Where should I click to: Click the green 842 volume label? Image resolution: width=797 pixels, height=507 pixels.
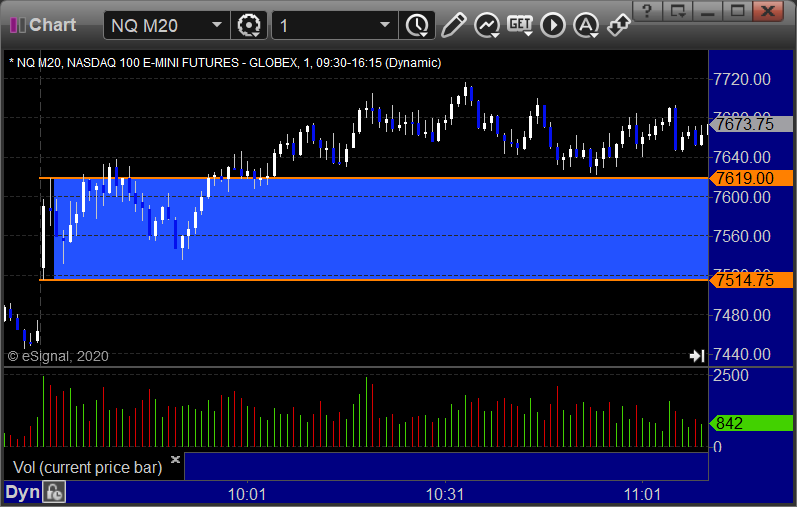(x=751, y=423)
